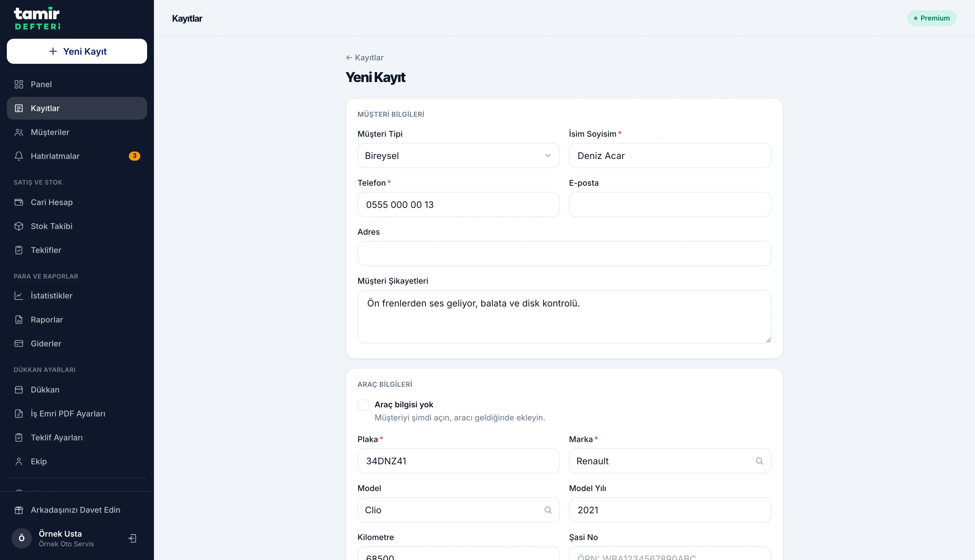Open Raporlar menu item
This screenshot has width=975, height=560.
pos(77,320)
